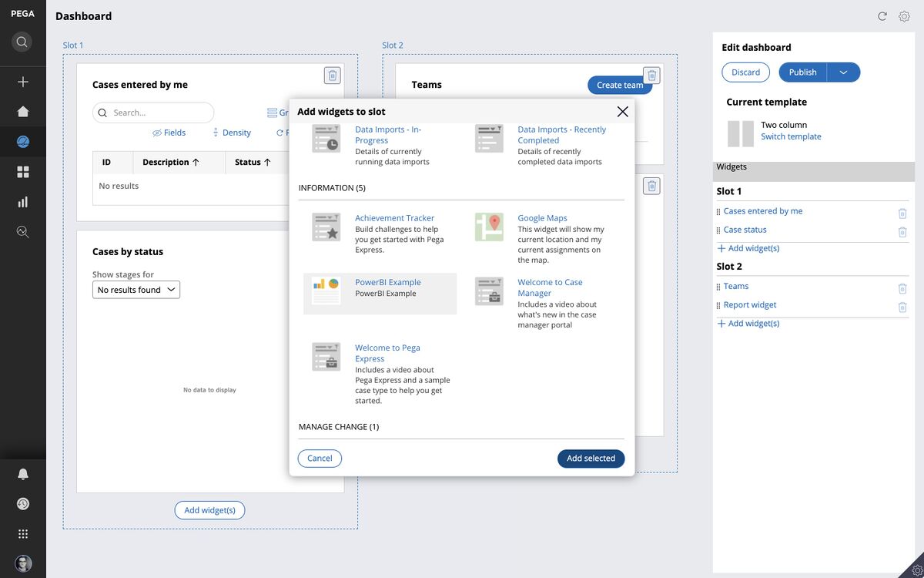Screen dimensions: 924x578
Task: Expand the Publish split-button arrow
Action: click(844, 72)
